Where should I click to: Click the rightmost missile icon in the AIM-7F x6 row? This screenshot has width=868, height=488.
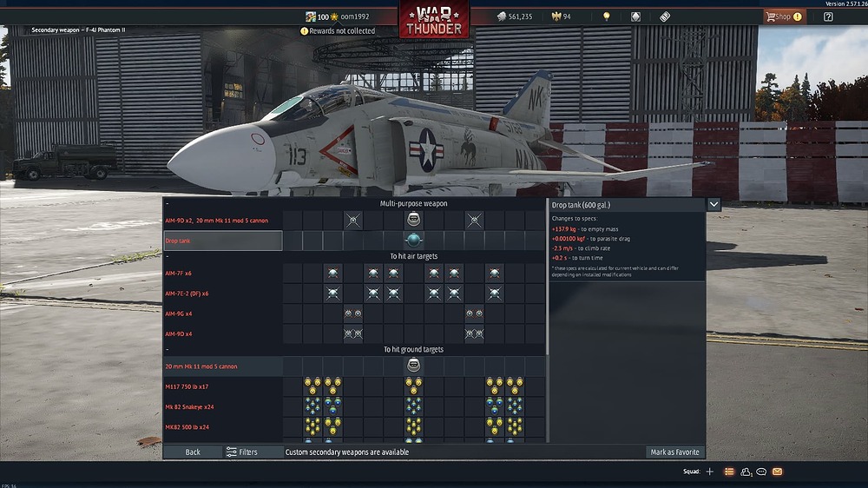495,273
